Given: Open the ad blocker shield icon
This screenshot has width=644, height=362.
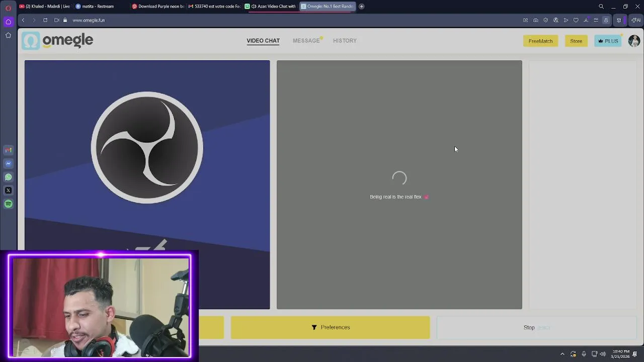Looking at the screenshot, I should (546, 20).
